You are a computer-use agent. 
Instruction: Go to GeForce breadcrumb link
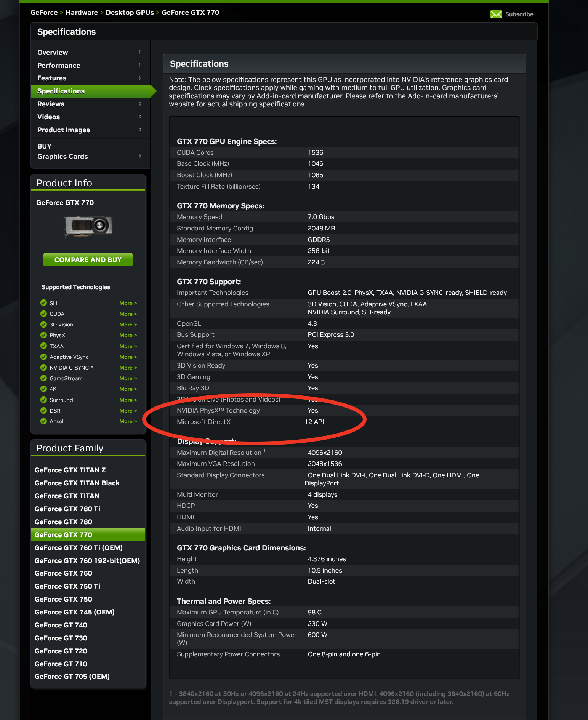44,13
